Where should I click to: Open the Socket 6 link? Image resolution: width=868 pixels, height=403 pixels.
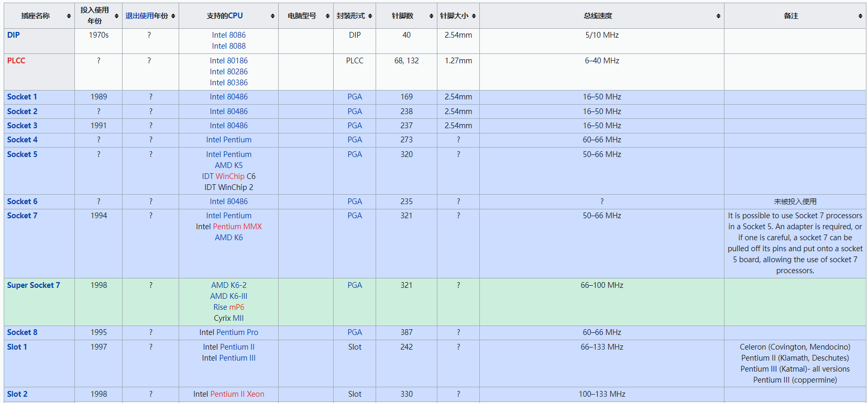(x=22, y=201)
